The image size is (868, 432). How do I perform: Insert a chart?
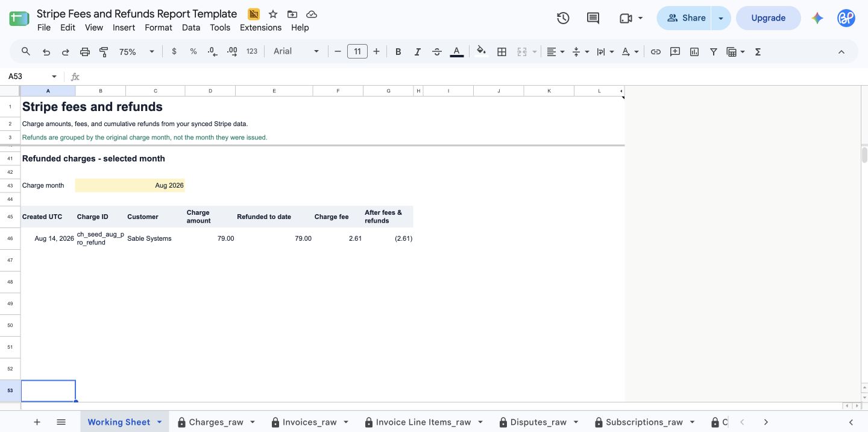694,52
